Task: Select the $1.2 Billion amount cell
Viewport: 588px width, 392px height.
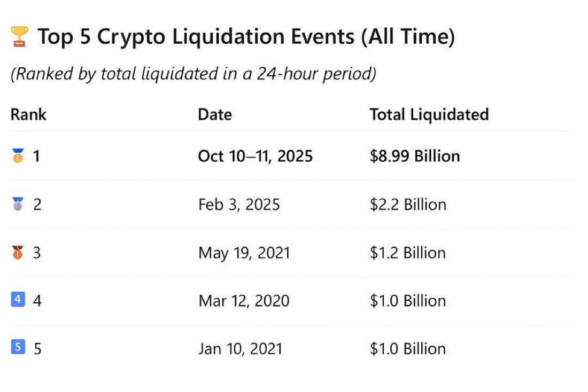Action: tap(408, 253)
